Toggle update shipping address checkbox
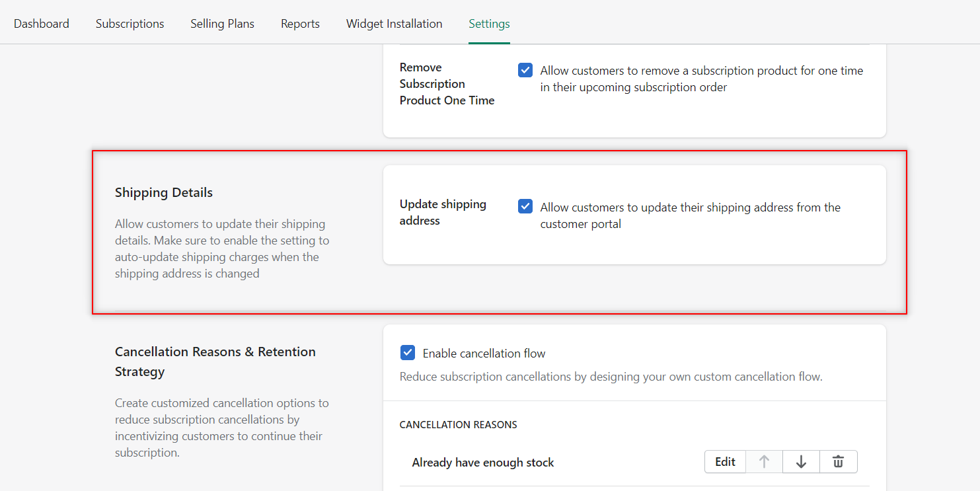Viewport: 980px width, 491px height. click(x=525, y=206)
